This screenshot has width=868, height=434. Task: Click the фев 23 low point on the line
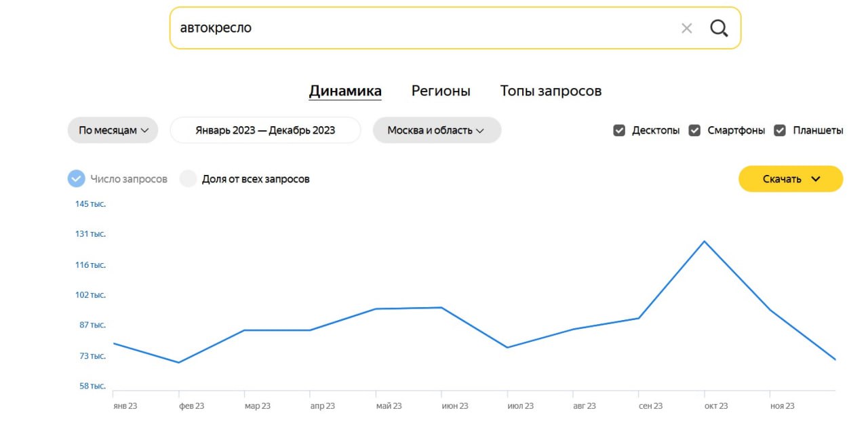pos(179,362)
